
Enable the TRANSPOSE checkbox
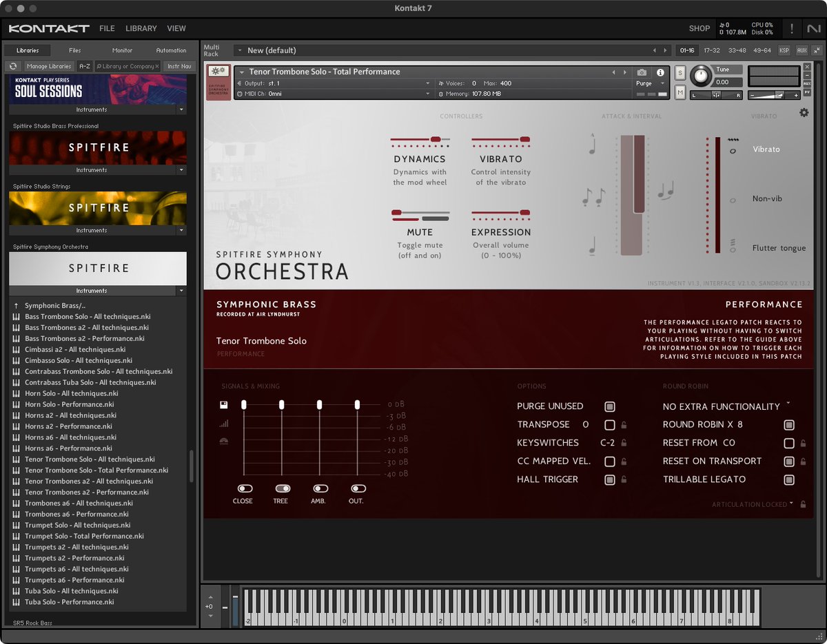click(609, 425)
